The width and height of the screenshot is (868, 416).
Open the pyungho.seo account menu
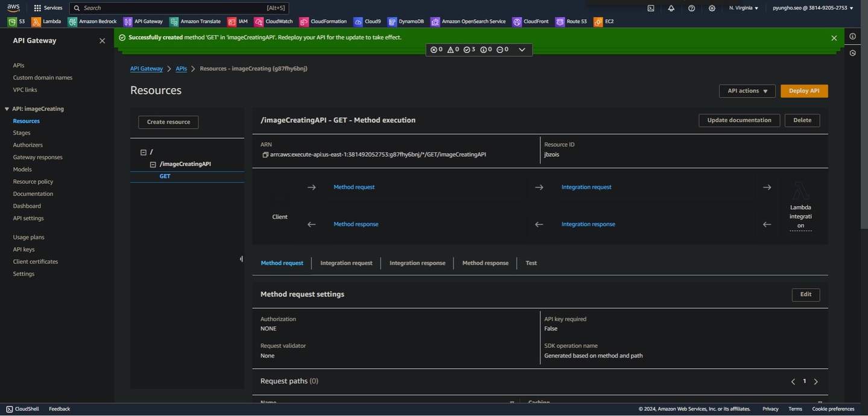(813, 8)
